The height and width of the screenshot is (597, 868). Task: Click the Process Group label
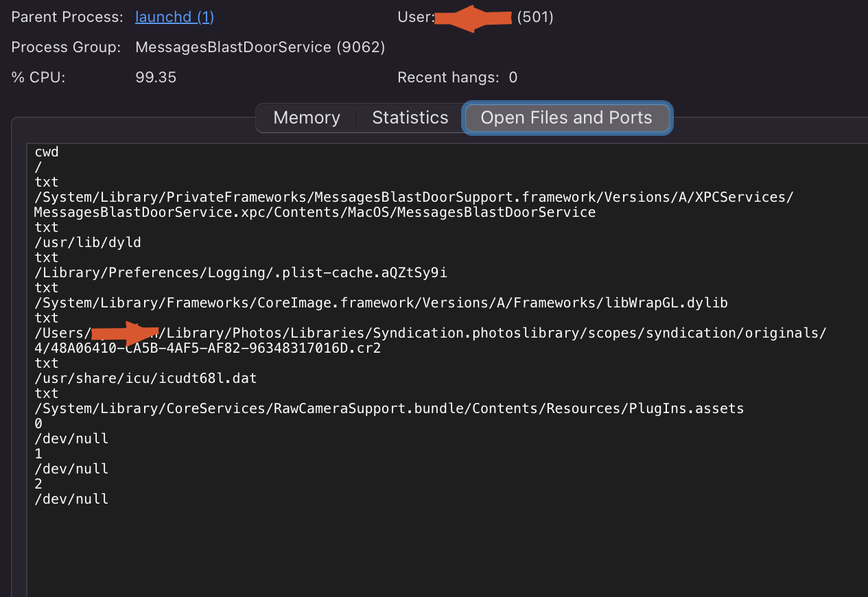pos(67,47)
